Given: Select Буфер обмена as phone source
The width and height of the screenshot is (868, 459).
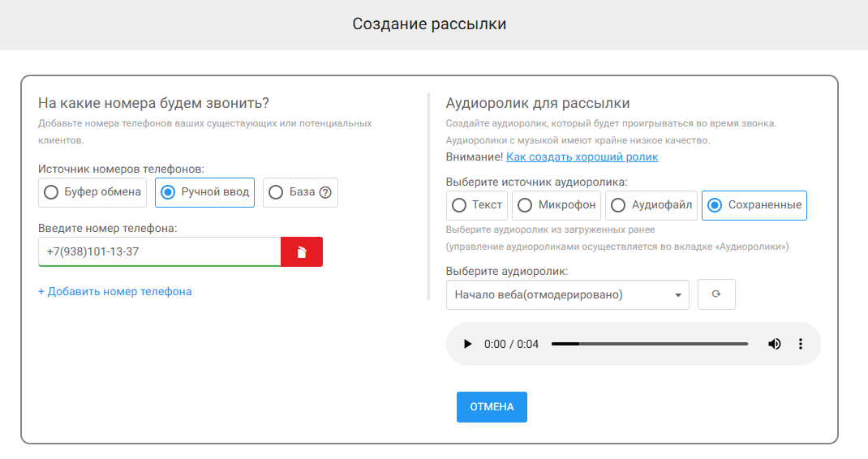Looking at the screenshot, I should [x=92, y=192].
